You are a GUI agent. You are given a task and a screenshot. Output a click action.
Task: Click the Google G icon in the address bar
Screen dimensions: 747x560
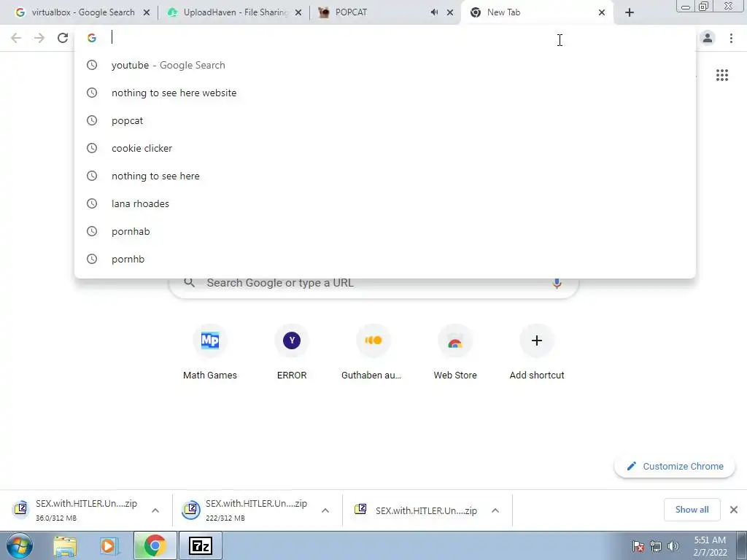91,38
